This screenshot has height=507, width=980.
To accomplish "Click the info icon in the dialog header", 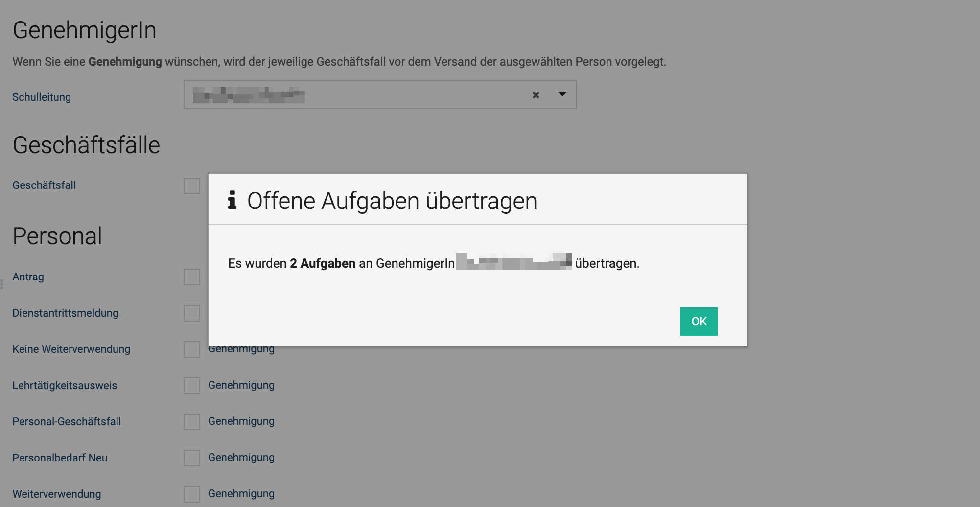I will click(232, 200).
